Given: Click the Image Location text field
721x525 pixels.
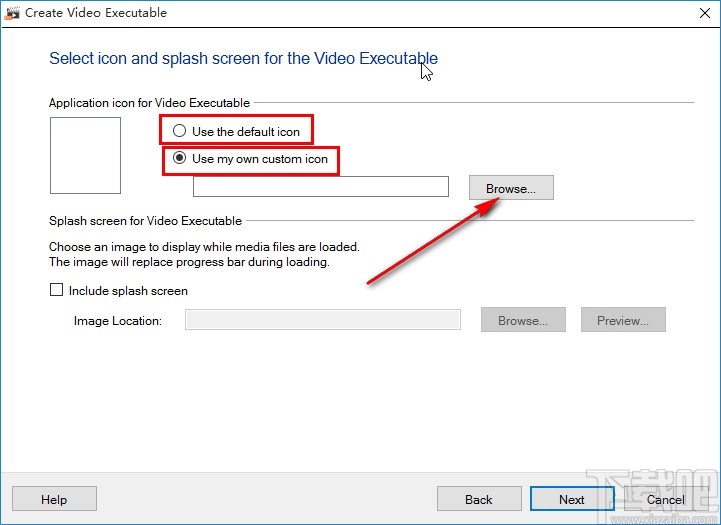Looking at the screenshot, I should click(323, 320).
